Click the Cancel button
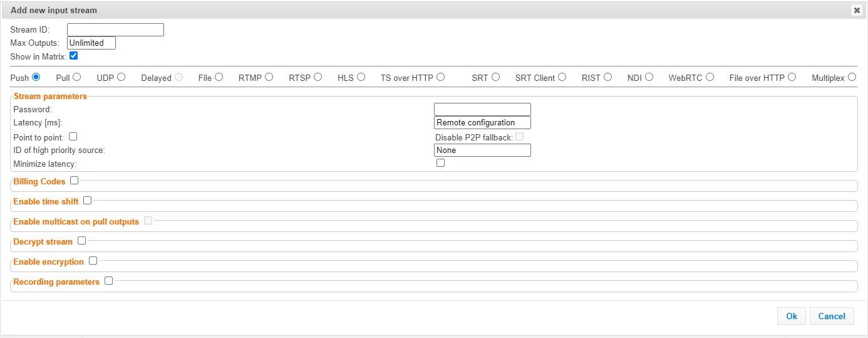The image size is (868, 338). [832, 316]
